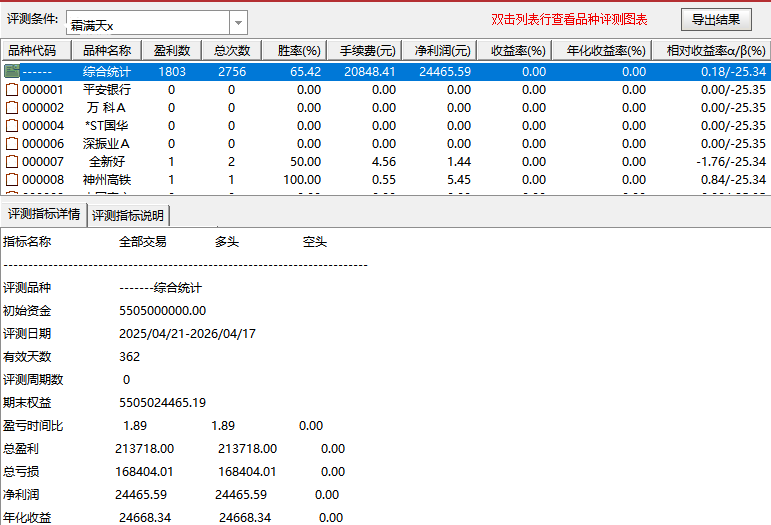Click the 0.18/-25.34 relative return cell
The height and width of the screenshot is (525, 771).
tap(733, 72)
